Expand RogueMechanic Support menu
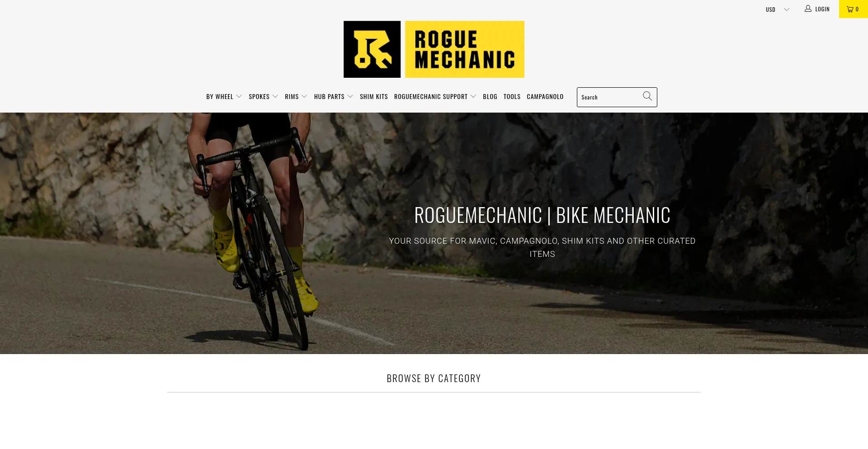 click(x=435, y=97)
